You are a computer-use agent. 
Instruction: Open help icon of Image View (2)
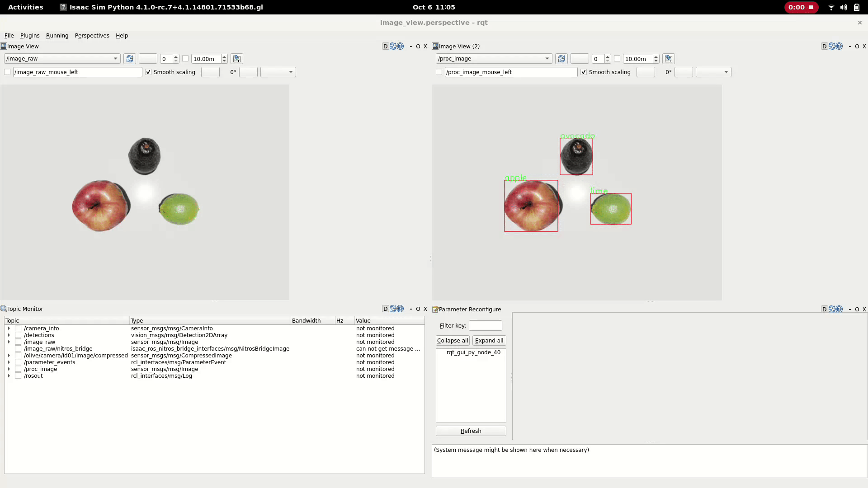pyautogui.click(x=839, y=46)
